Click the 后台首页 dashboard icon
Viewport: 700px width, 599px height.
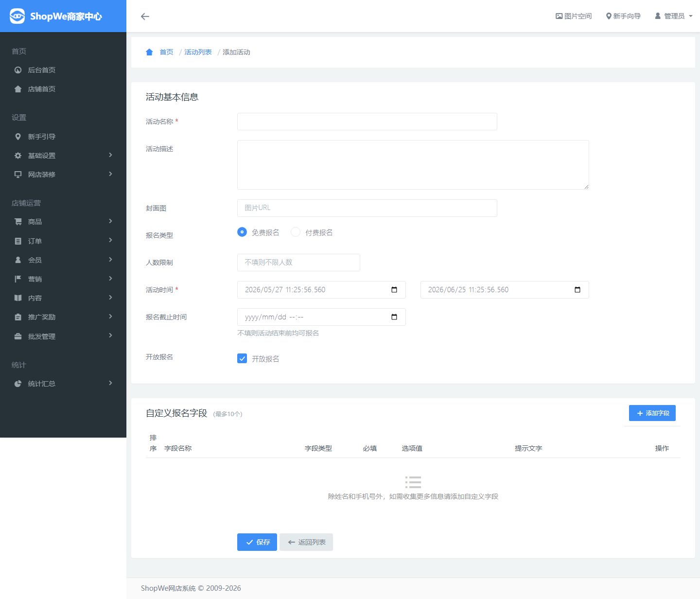(x=18, y=70)
